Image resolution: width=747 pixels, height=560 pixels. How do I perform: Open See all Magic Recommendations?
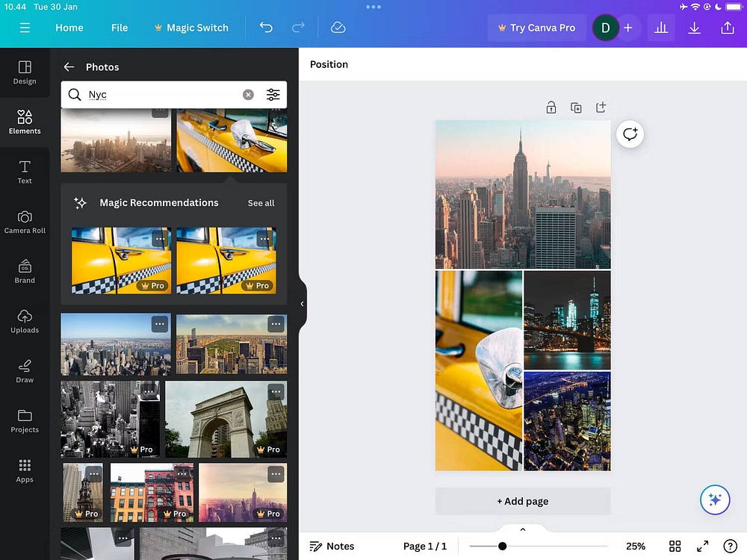click(261, 202)
